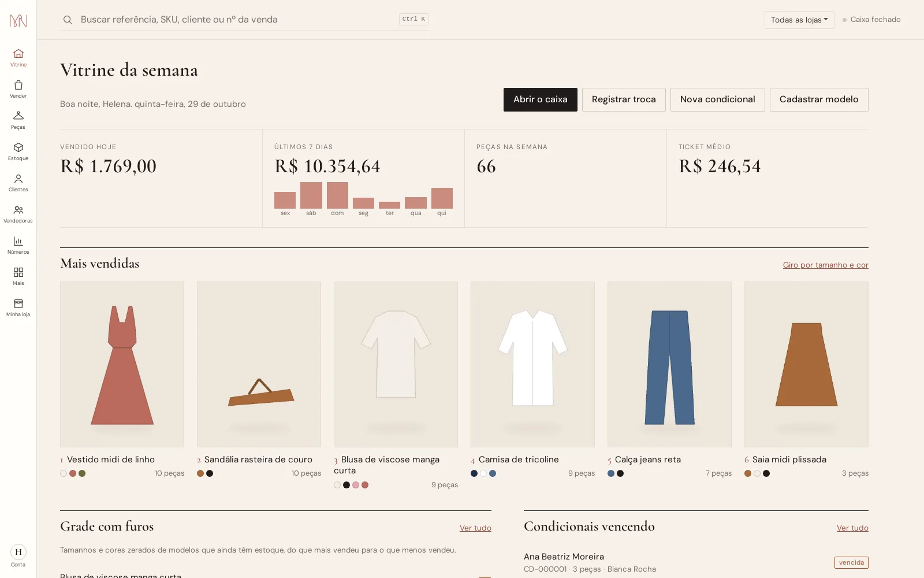Click the qui bar in weekly chart
924x578 pixels.
442,198
